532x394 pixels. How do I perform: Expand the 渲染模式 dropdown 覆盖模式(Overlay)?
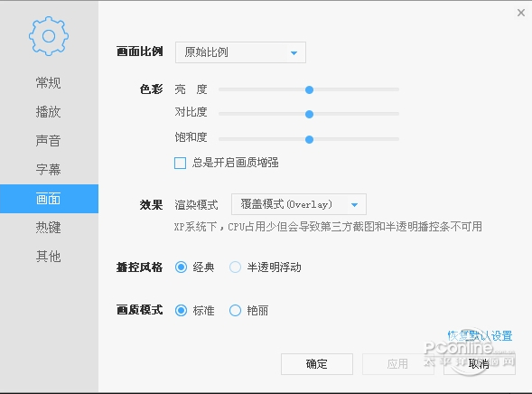299,204
